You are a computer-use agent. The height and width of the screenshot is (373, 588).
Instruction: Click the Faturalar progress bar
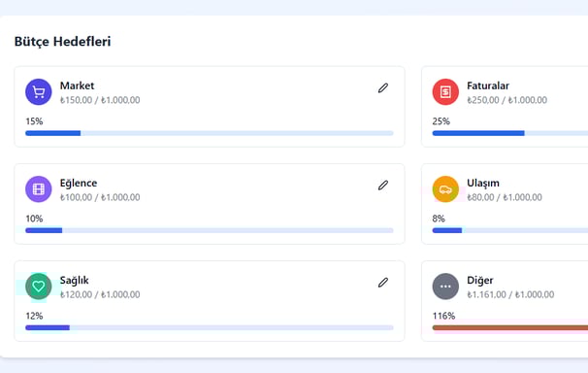pos(510,133)
